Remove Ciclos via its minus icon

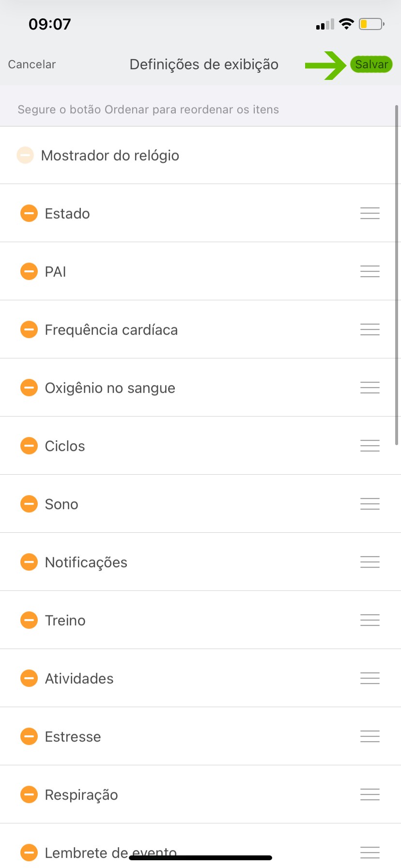pyautogui.click(x=29, y=446)
